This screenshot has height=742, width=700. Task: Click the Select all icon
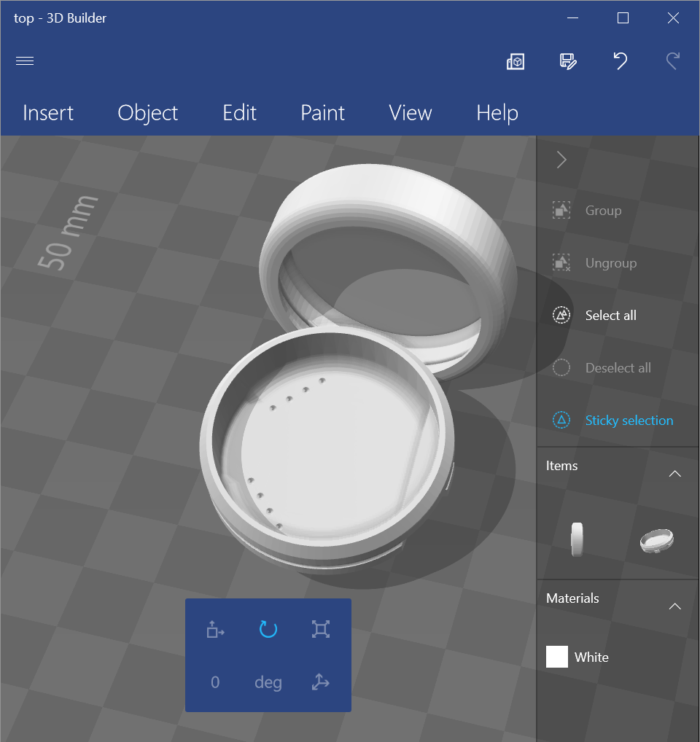[x=561, y=315]
